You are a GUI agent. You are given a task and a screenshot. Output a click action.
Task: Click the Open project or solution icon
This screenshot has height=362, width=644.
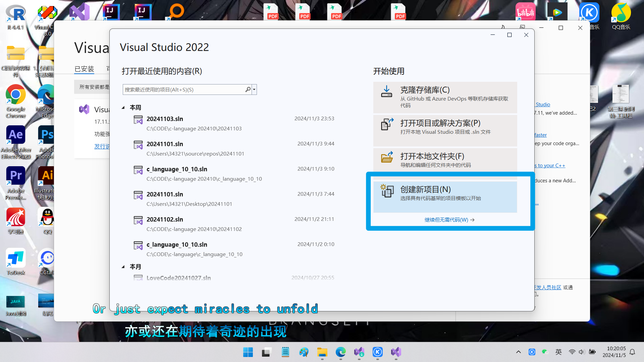pyautogui.click(x=386, y=124)
